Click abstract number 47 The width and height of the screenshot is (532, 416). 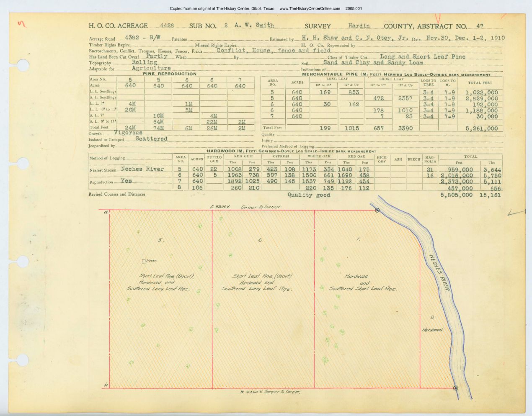(x=480, y=26)
